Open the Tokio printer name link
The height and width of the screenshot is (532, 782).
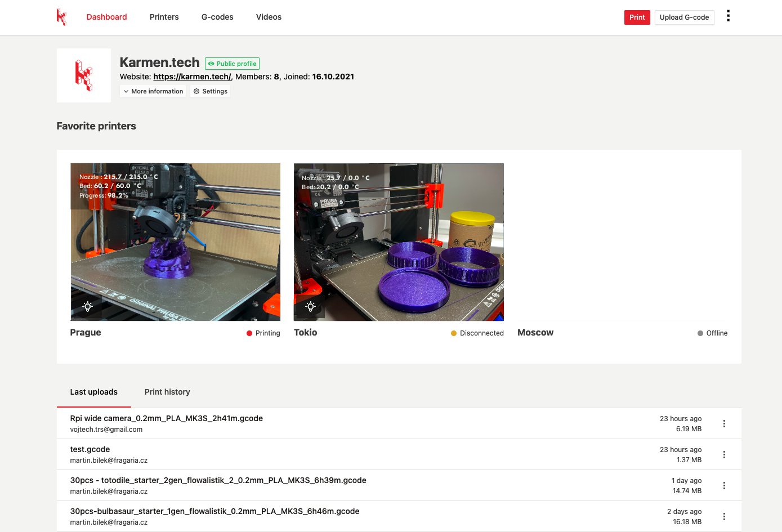(306, 332)
